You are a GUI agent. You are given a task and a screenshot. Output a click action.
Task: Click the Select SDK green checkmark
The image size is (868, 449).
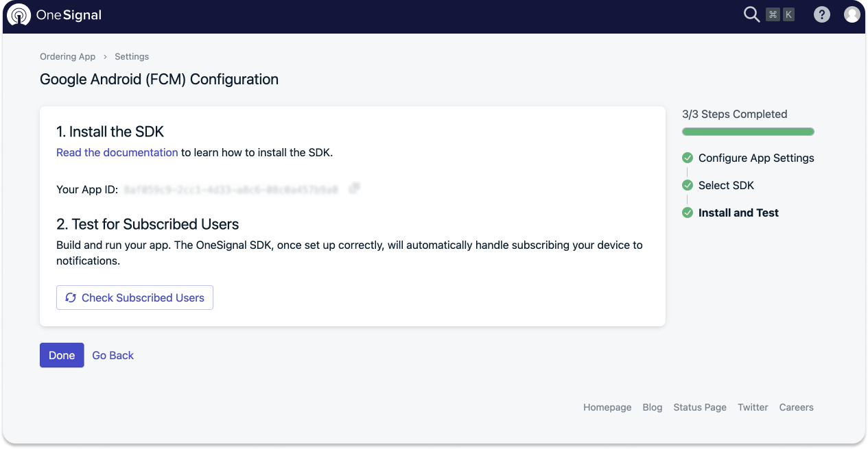click(688, 185)
